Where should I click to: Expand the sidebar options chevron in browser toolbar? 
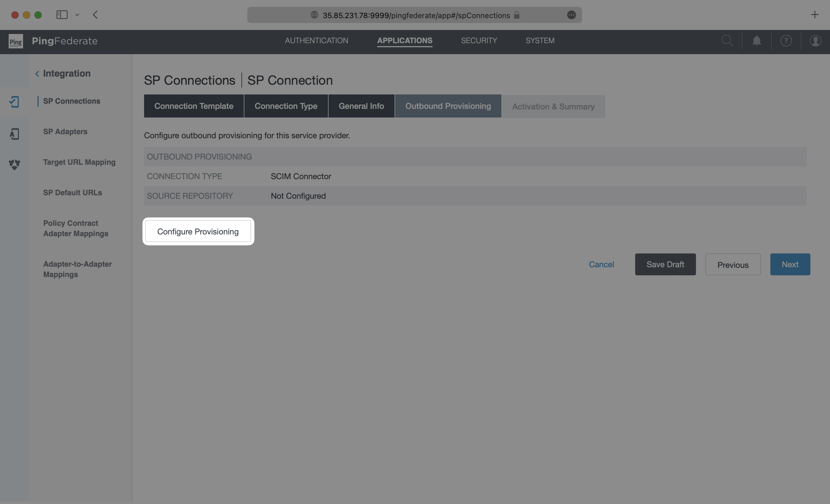77,15
